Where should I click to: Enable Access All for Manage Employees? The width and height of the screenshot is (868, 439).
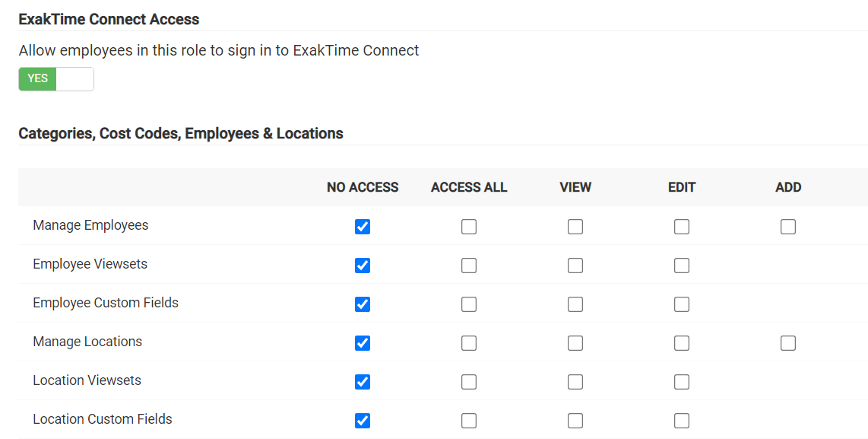point(469,227)
